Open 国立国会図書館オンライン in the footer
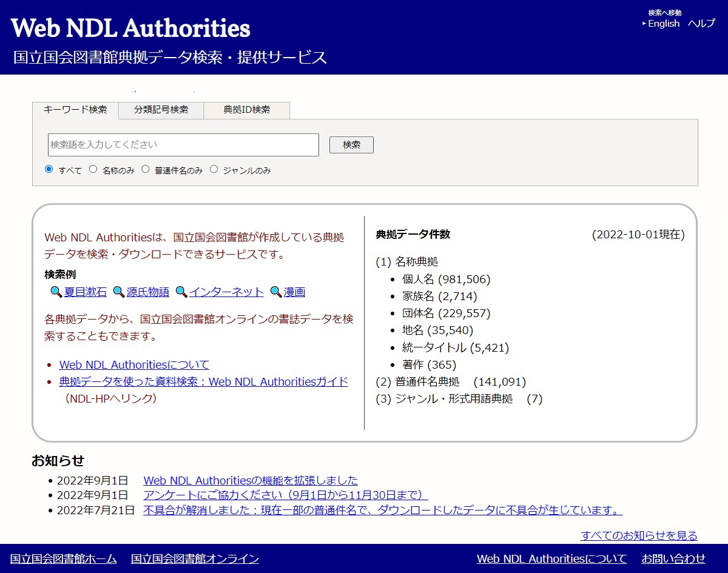The height and width of the screenshot is (573, 728). (193, 559)
